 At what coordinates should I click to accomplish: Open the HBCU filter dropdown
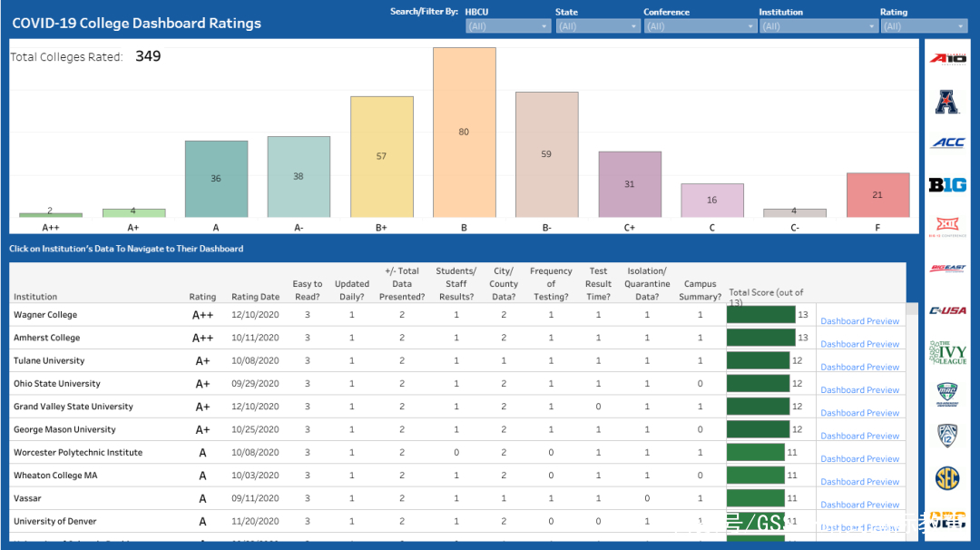[x=507, y=26]
